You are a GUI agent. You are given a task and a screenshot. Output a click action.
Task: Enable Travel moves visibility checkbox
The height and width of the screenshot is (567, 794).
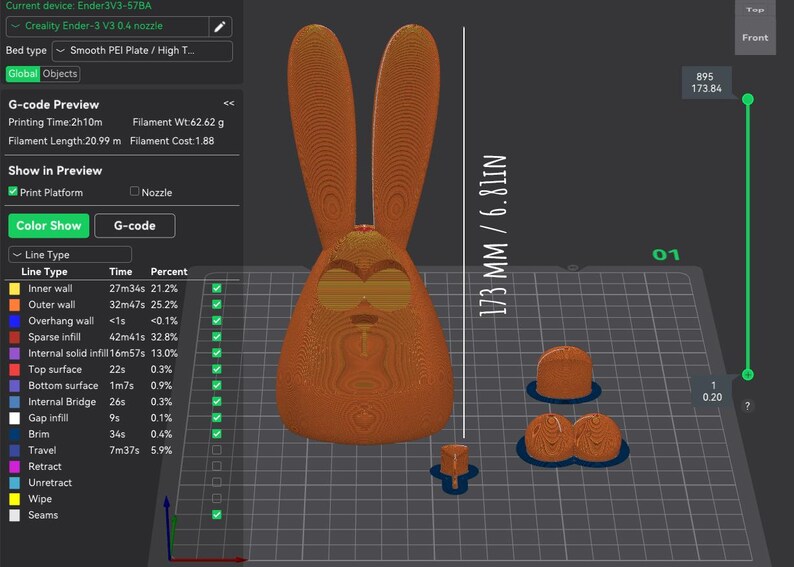217,450
